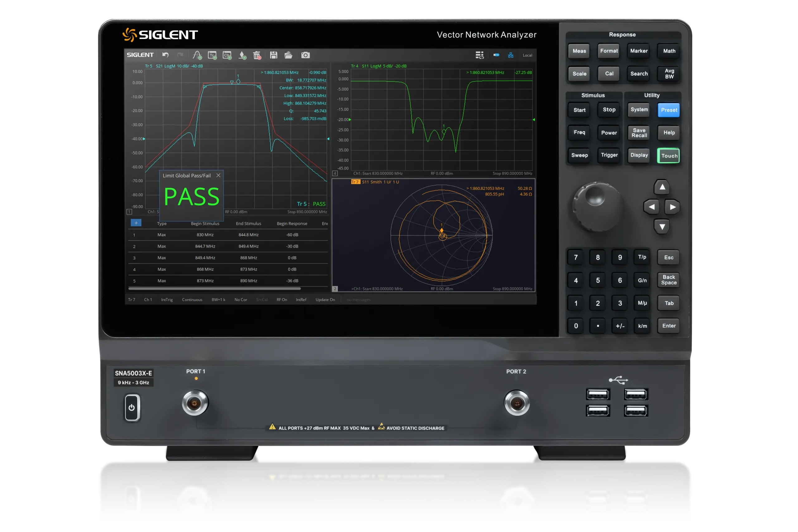Open the Max type dropdown for limit 1
Viewport: 798px width, 532px height.
(x=161, y=234)
